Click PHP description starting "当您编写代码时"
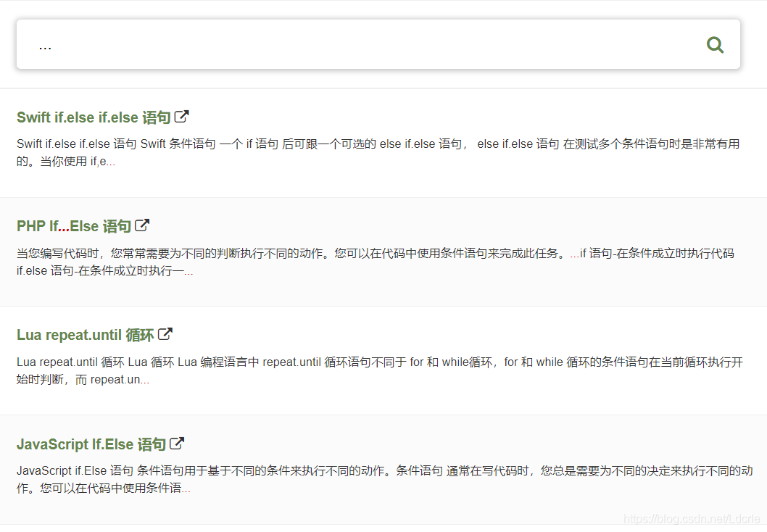 (x=376, y=262)
